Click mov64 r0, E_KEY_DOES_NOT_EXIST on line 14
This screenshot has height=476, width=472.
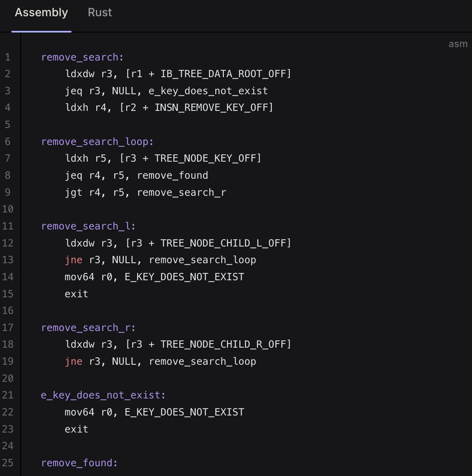coord(154,277)
